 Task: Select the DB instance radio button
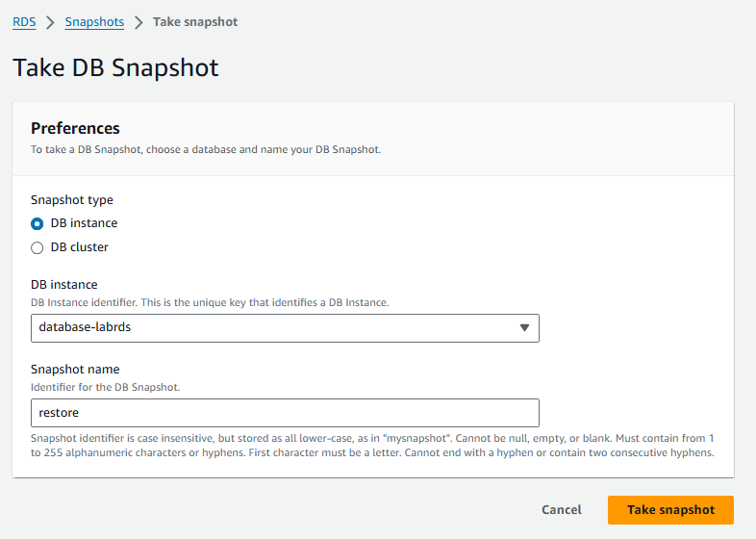[x=38, y=223]
